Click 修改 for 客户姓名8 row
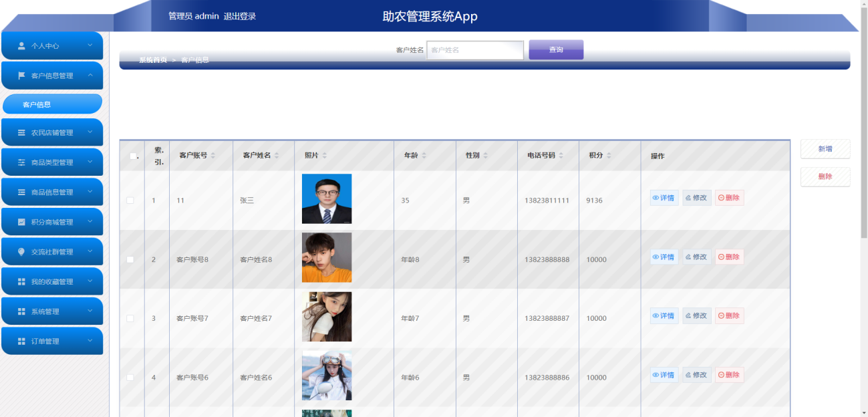This screenshot has width=868, height=417. click(696, 257)
